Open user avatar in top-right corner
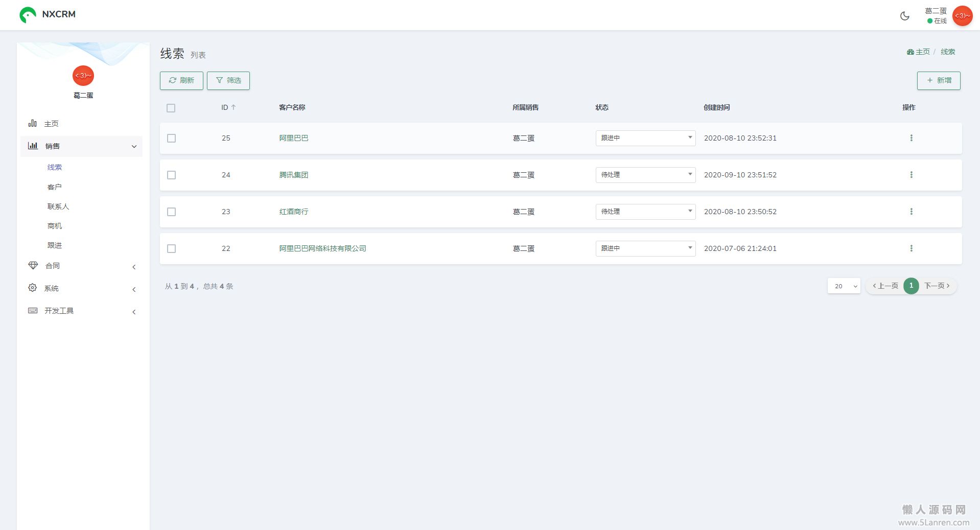This screenshot has height=530, width=980. coord(962,16)
